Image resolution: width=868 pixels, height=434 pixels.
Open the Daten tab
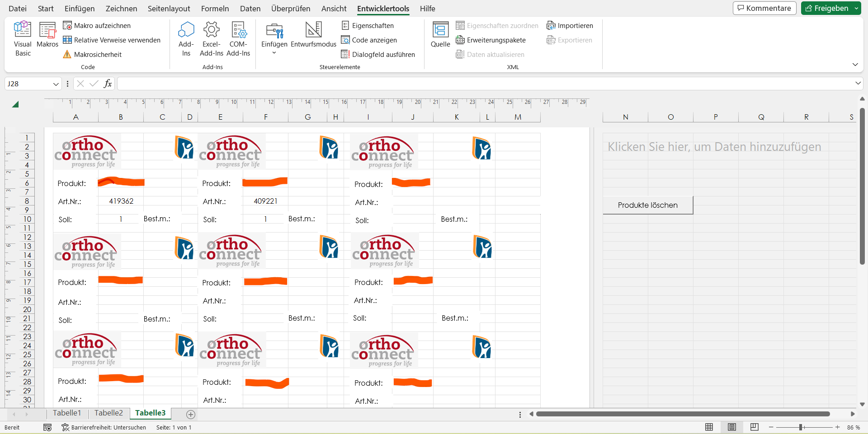point(250,9)
